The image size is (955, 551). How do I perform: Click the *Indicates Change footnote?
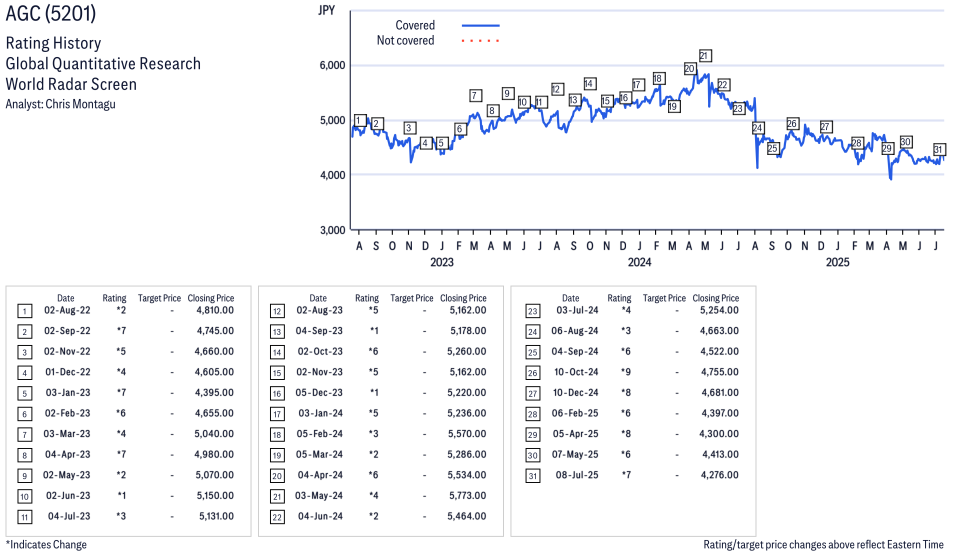click(46, 545)
